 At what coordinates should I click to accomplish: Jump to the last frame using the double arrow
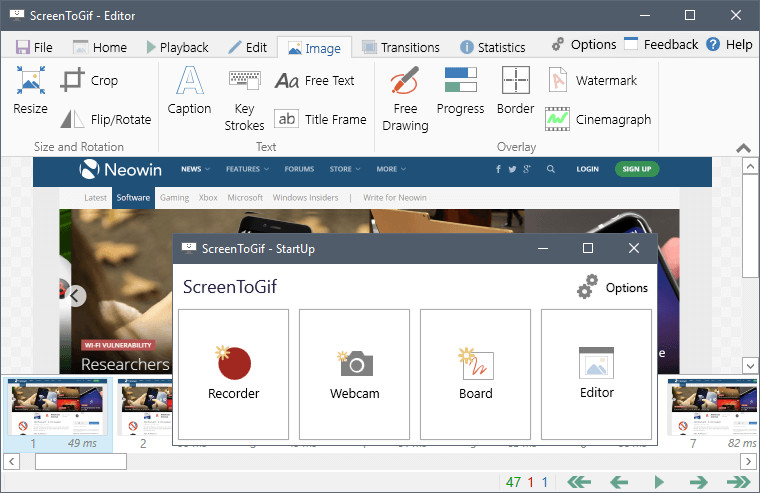739,482
